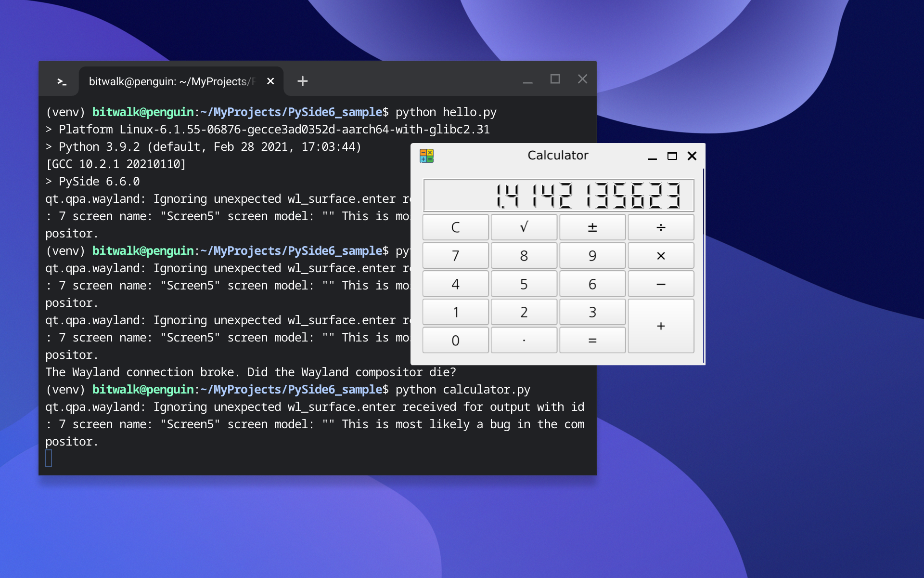Image resolution: width=924 pixels, height=578 pixels.
Task: Open a new terminal tab with plus
Action: tap(302, 81)
